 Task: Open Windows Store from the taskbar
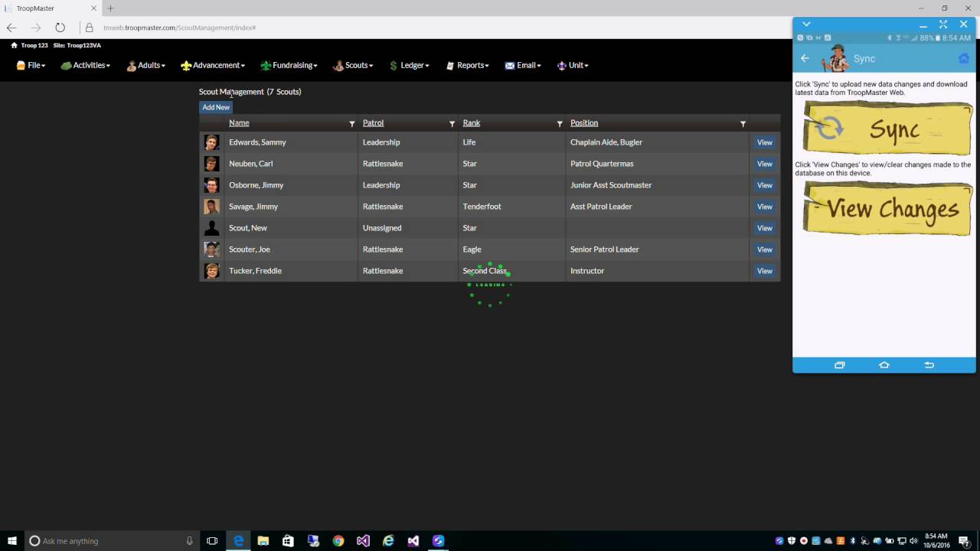click(x=288, y=541)
